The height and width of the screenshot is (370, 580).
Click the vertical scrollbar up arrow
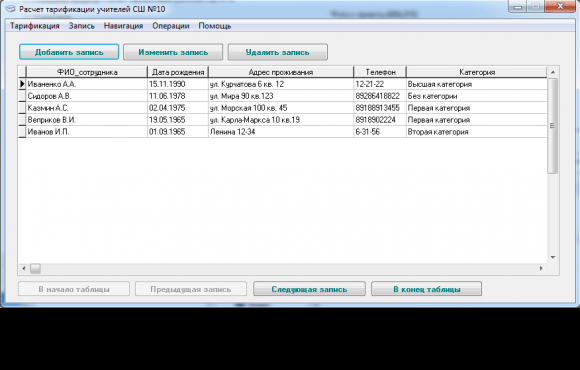point(553,72)
